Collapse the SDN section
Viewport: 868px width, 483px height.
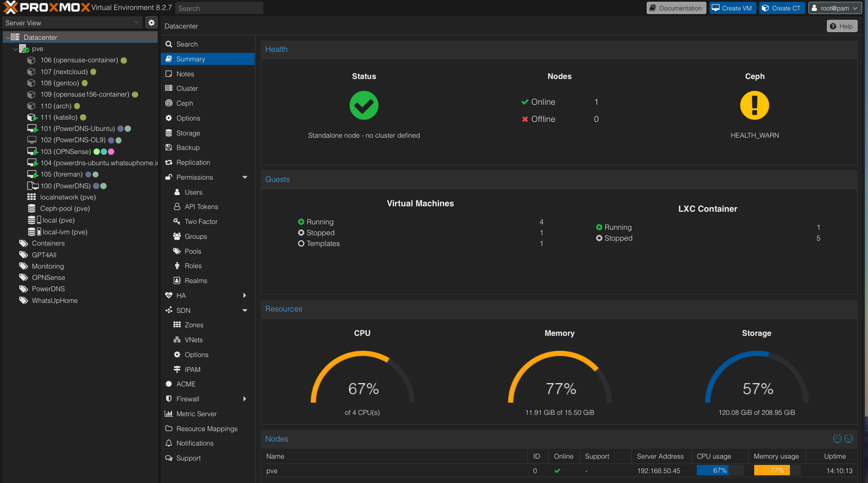pyautogui.click(x=245, y=310)
